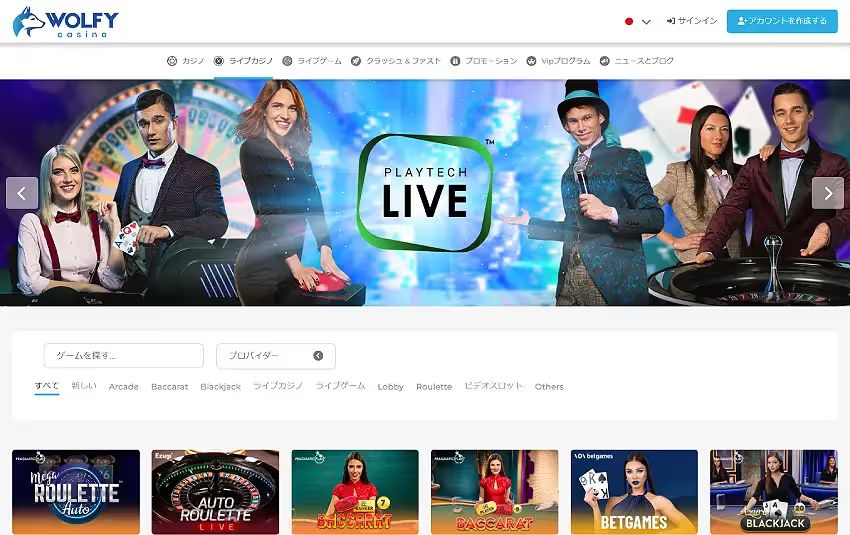This screenshot has height=535, width=850.
Task: Click the カジノ chip icon in navigation
Action: [x=172, y=61]
